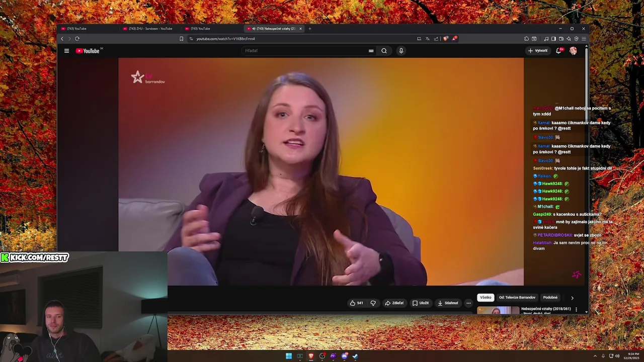644x362 pixels.
Task: Open the Windows Start menu
Action: point(289,356)
